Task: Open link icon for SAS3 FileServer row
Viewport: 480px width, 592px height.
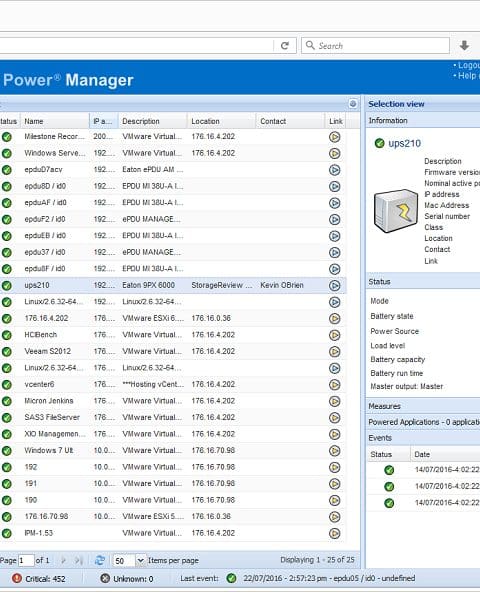Action: 335,418
